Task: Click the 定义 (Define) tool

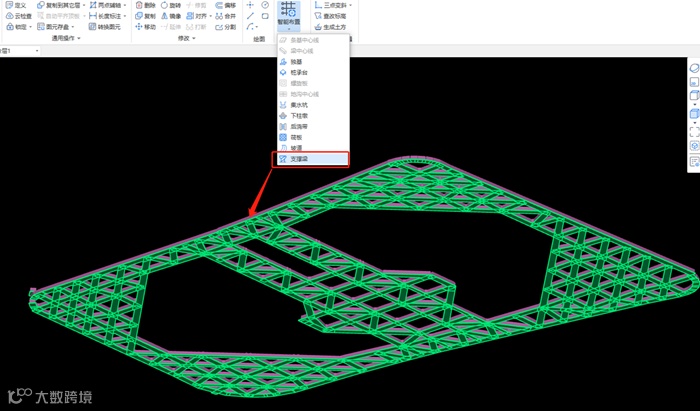Action: tap(16, 5)
